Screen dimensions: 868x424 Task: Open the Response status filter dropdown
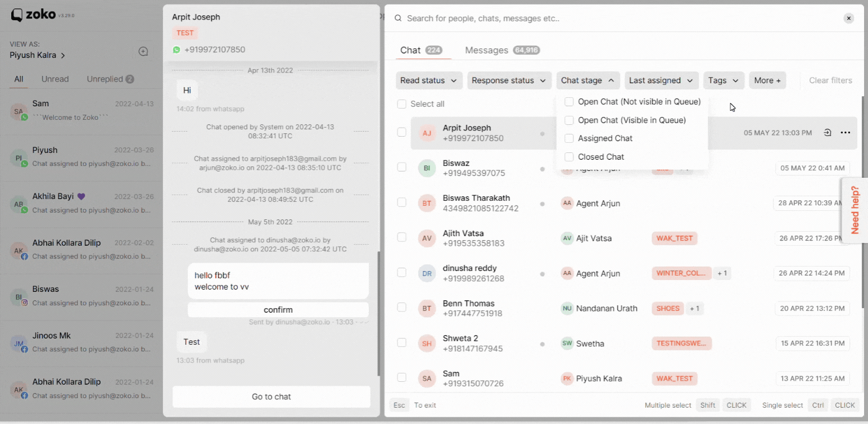pyautogui.click(x=509, y=80)
